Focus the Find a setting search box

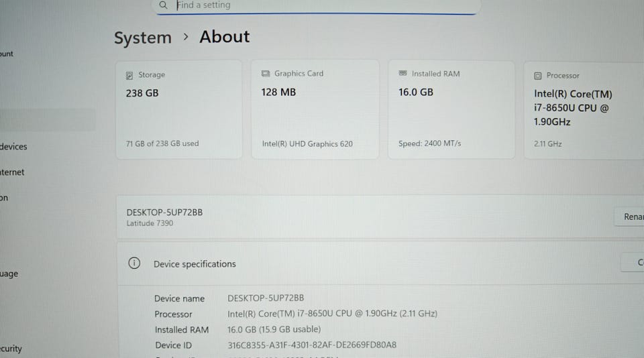pos(316,6)
